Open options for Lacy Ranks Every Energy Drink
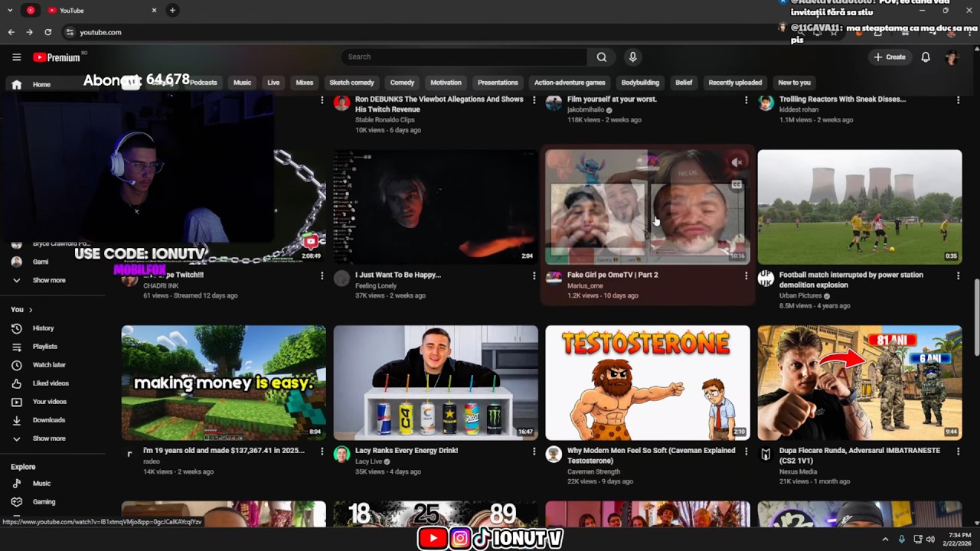 tap(534, 452)
